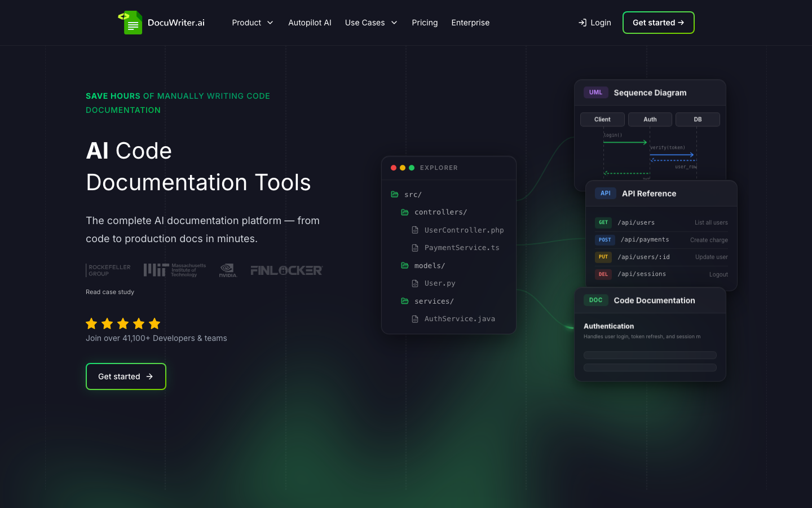Open the Pricing page

[x=425, y=23]
